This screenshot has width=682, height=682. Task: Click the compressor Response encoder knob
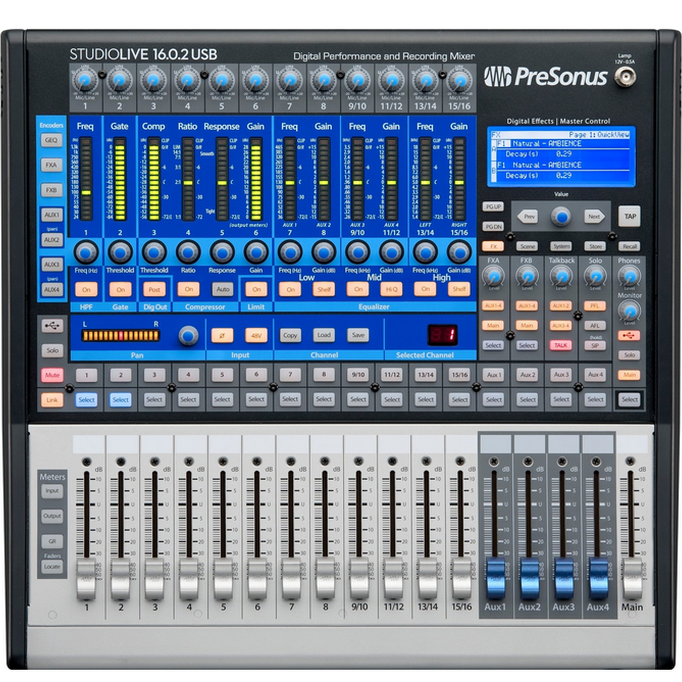coord(222,252)
